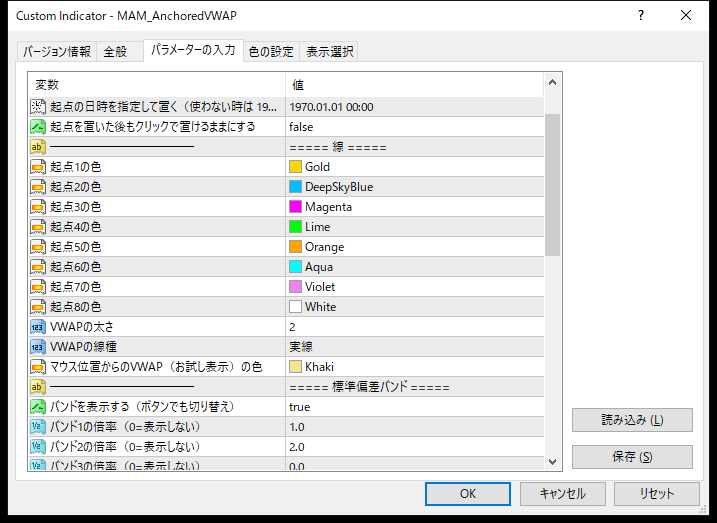Switch to the バージョン情報 tab

click(x=57, y=51)
